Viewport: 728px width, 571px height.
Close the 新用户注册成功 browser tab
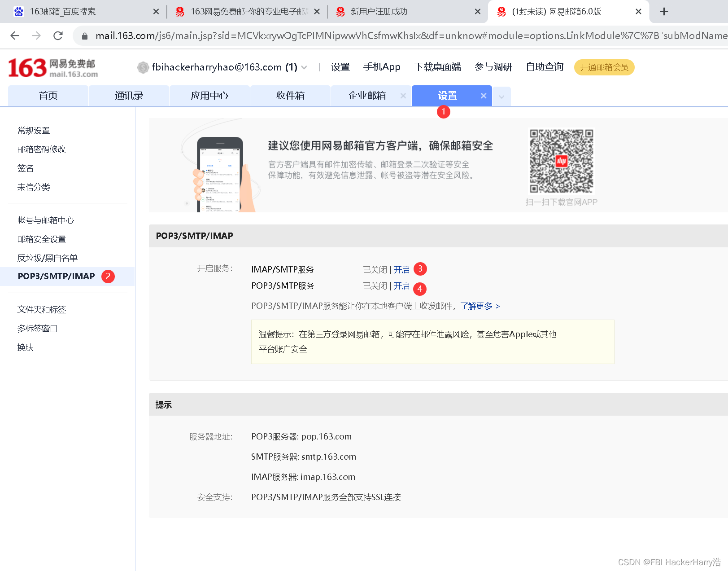point(478,12)
